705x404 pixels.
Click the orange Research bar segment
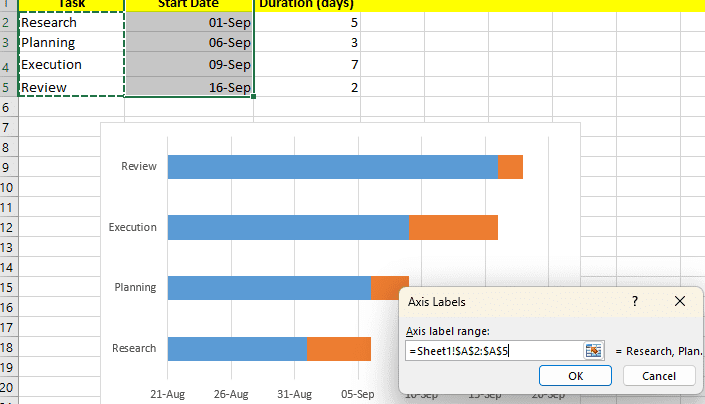click(339, 349)
